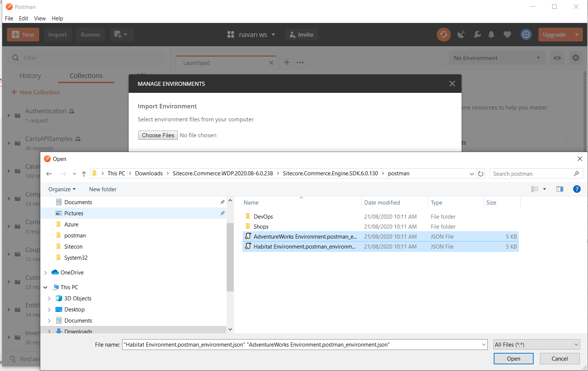The height and width of the screenshot is (371, 588).
Task: Click the Import button
Action: 58,34
